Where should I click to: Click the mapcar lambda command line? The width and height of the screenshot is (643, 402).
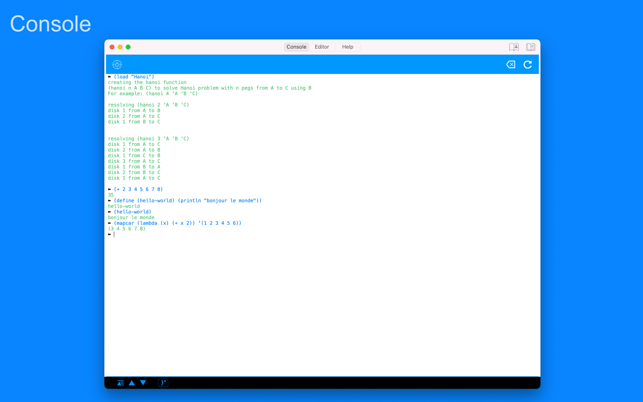pyautogui.click(x=177, y=223)
